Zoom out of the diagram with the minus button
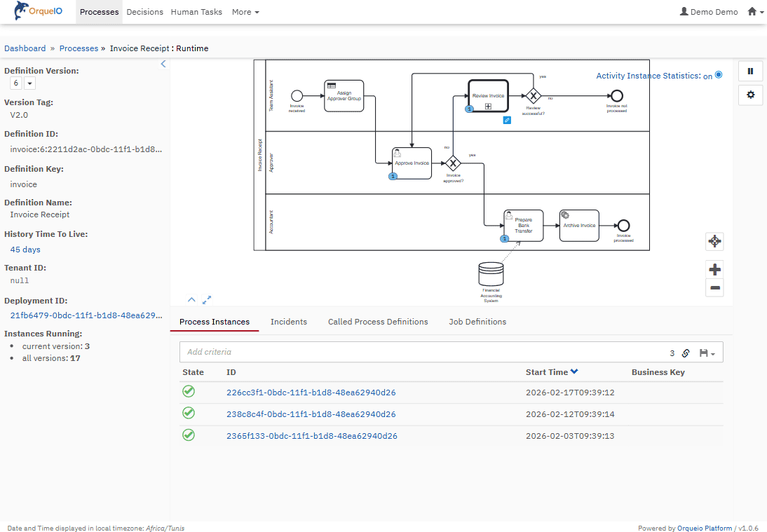Screen dimensions: 767x532 pyautogui.click(x=714, y=288)
